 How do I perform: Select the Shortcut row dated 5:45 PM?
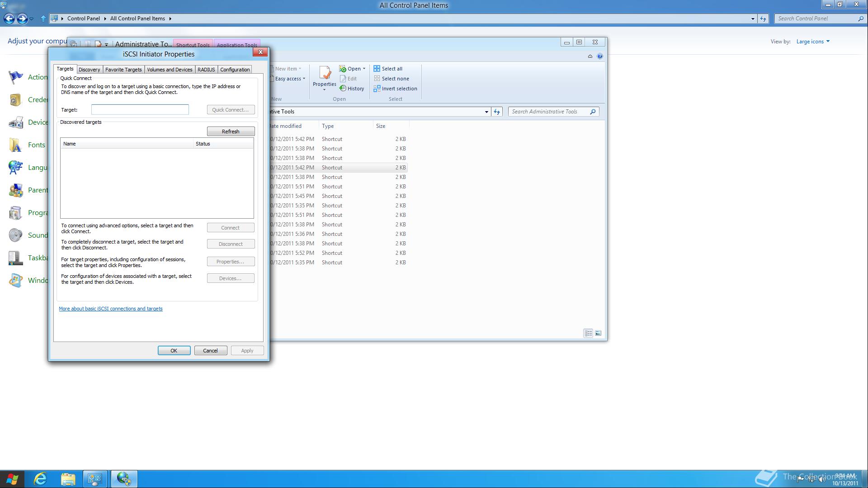339,196
